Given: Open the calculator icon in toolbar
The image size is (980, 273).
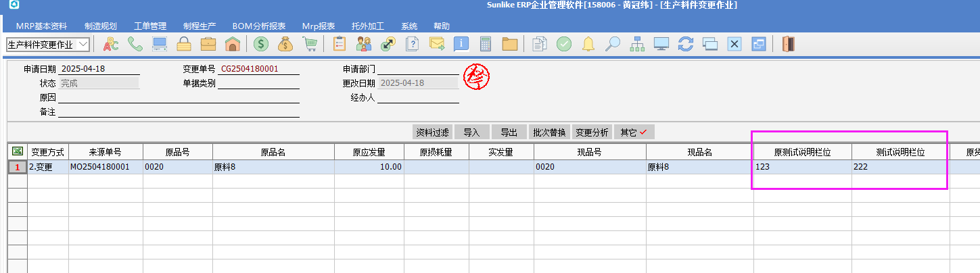Looking at the screenshot, I should [x=485, y=45].
